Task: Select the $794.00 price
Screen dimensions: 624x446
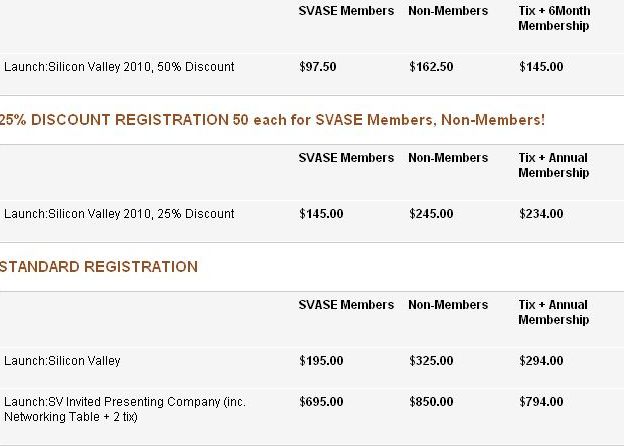Action: click(541, 402)
